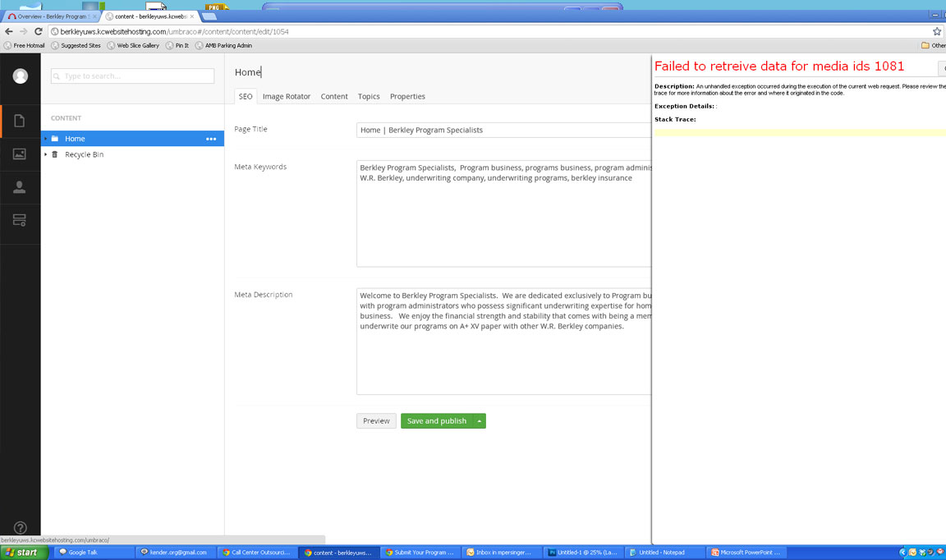The width and height of the screenshot is (946, 560).
Task: Switch to the Content tab
Action: click(x=334, y=97)
